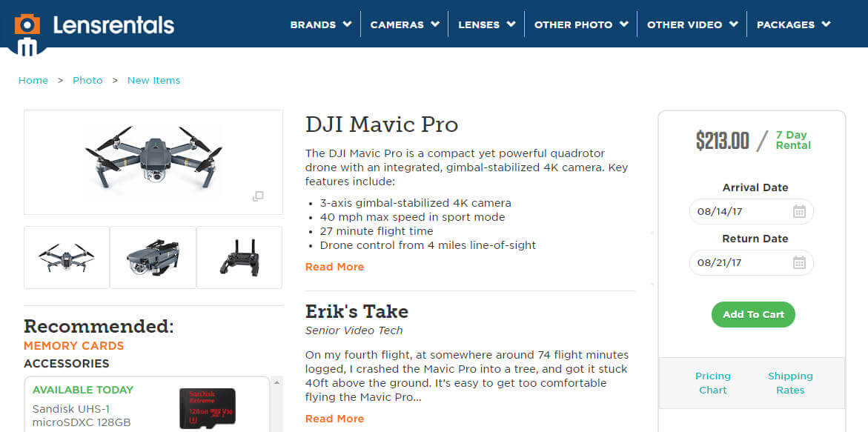The height and width of the screenshot is (432, 868).
Task: Open the OTHER VIDEO menu
Action: pyautogui.click(x=684, y=25)
